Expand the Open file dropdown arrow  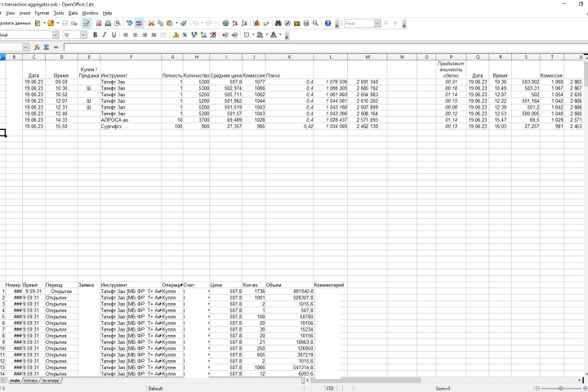(x=58, y=23)
